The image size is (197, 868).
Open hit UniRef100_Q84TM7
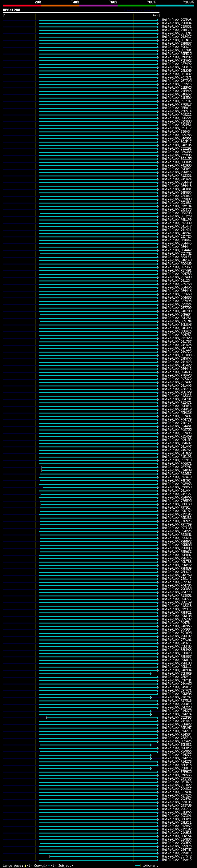(x=177, y=850)
